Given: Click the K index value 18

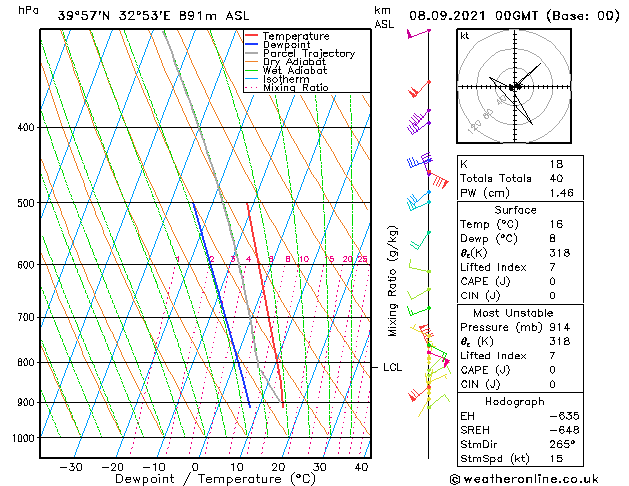Looking at the screenshot, I should point(556,164).
